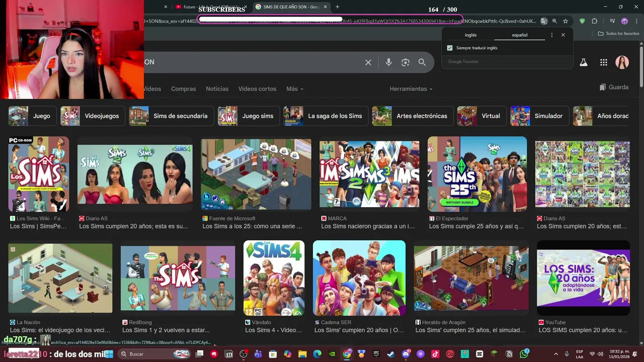The width and height of the screenshot is (644, 362).
Task: Open Notion from the taskbar
Action: click(509, 354)
